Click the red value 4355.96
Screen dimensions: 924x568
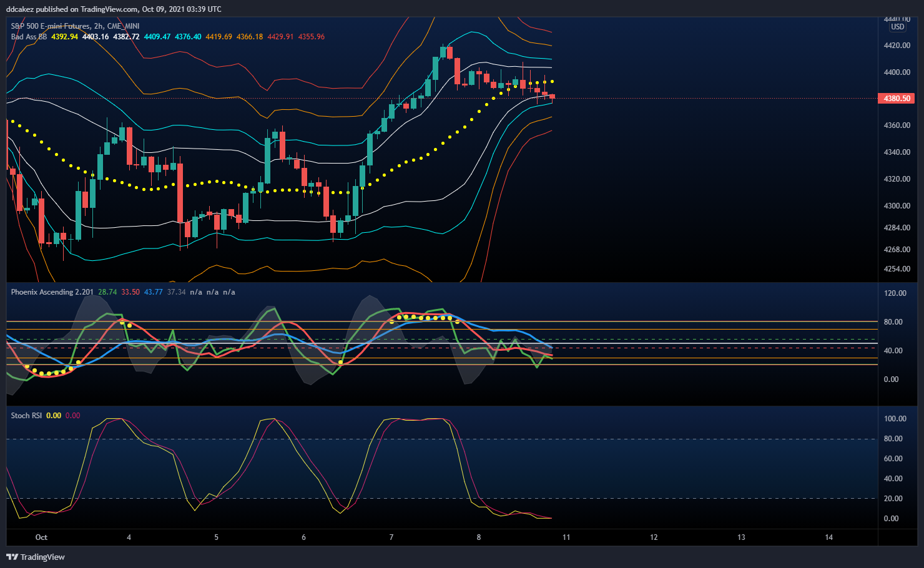click(x=312, y=37)
